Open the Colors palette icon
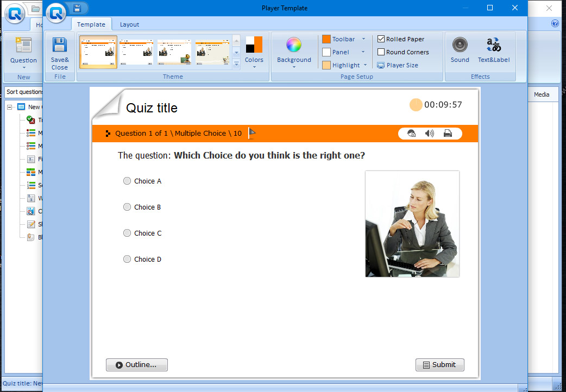This screenshot has height=392, width=566. pos(254,45)
